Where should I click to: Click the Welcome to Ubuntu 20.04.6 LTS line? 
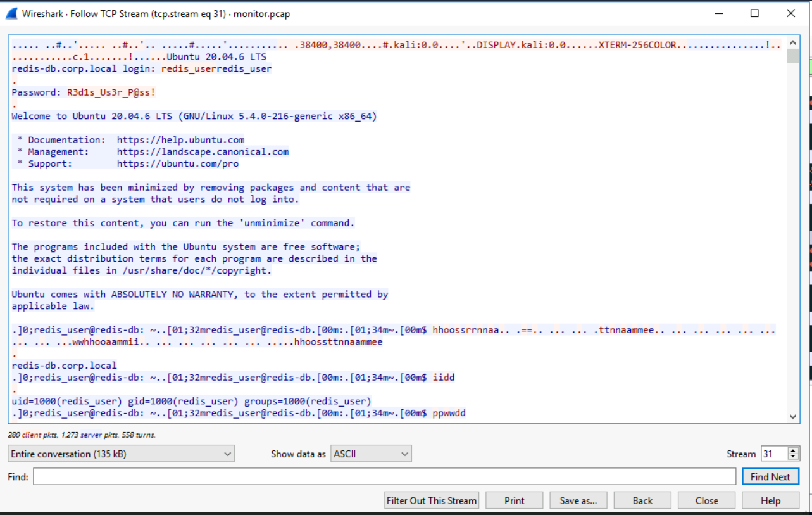tap(194, 116)
